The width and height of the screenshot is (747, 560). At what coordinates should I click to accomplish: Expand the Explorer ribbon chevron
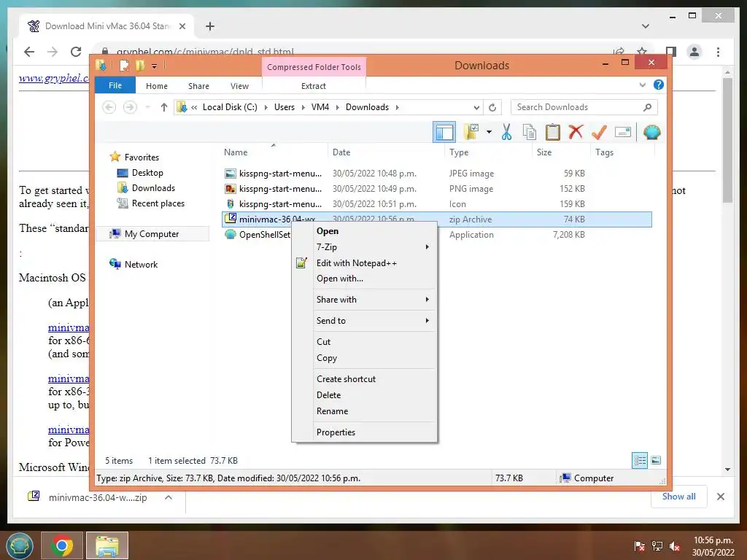pyautogui.click(x=642, y=85)
